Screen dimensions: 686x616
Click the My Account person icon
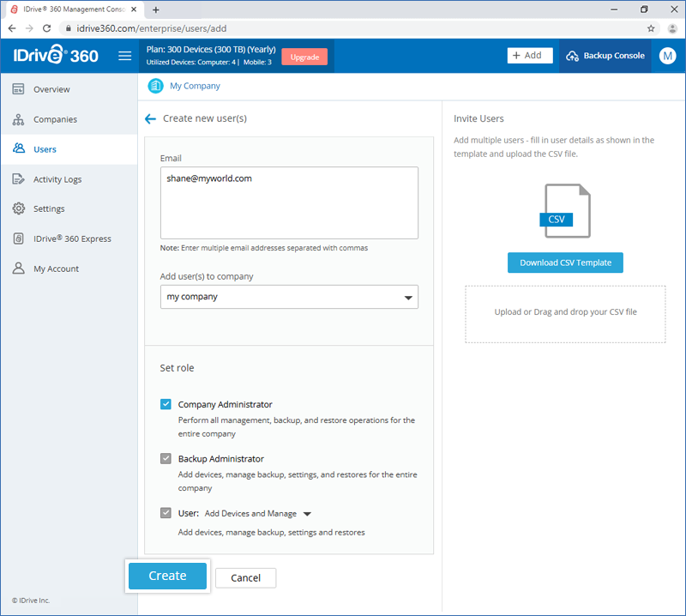18,269
